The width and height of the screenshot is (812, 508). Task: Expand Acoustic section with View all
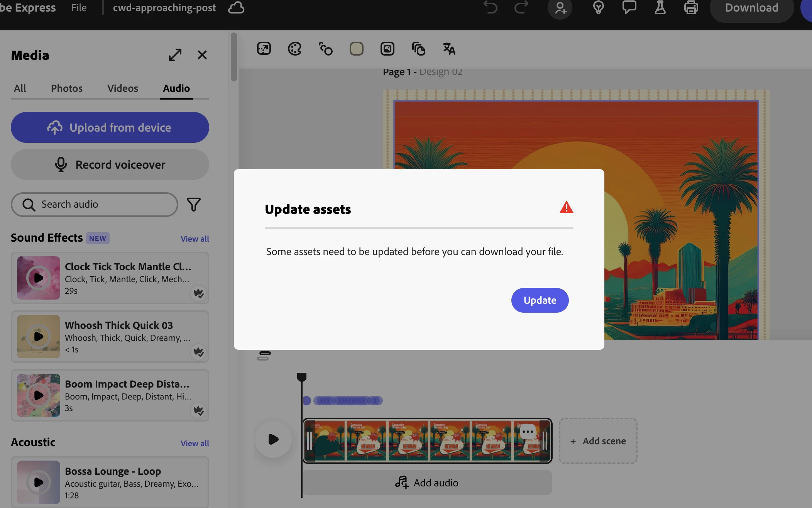tap(195, 443)
